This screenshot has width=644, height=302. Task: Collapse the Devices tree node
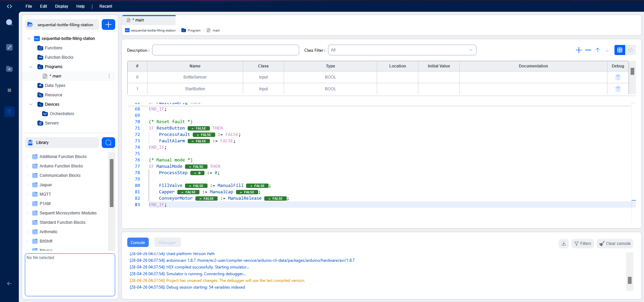click(x=31, y=104)
